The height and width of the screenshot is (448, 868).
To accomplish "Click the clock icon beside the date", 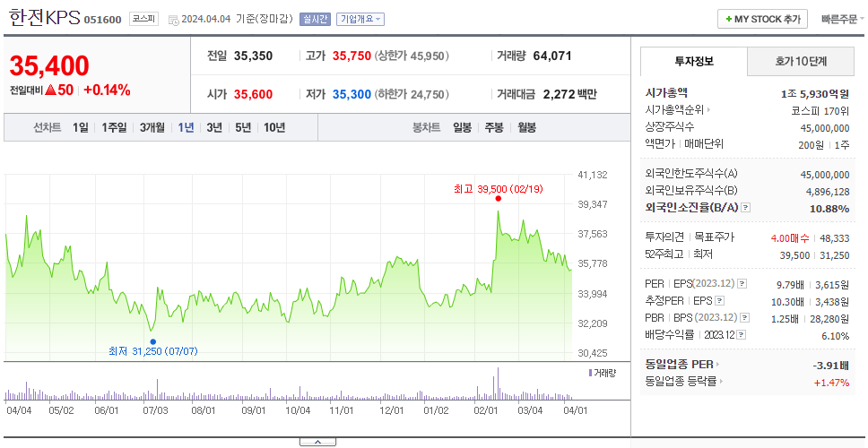I will [173, 20].
